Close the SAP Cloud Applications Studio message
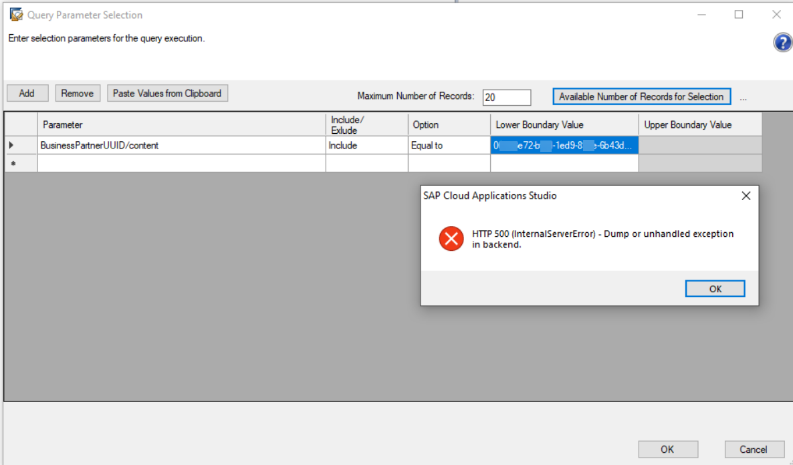The height and width of the screenshot is (465, 793). point(746,196)
